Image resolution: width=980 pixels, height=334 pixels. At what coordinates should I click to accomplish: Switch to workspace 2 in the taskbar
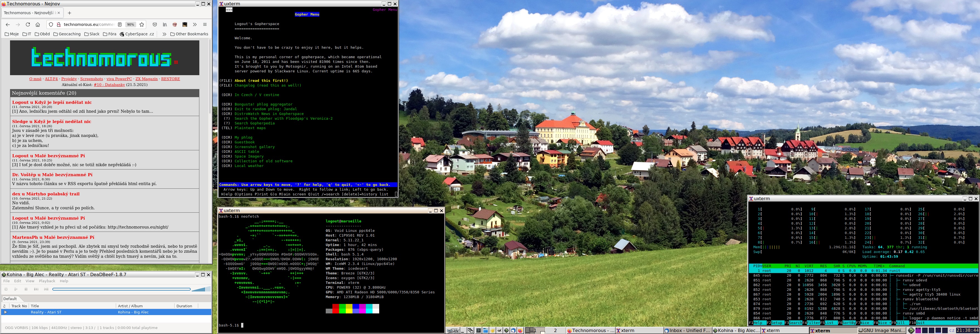555,331
